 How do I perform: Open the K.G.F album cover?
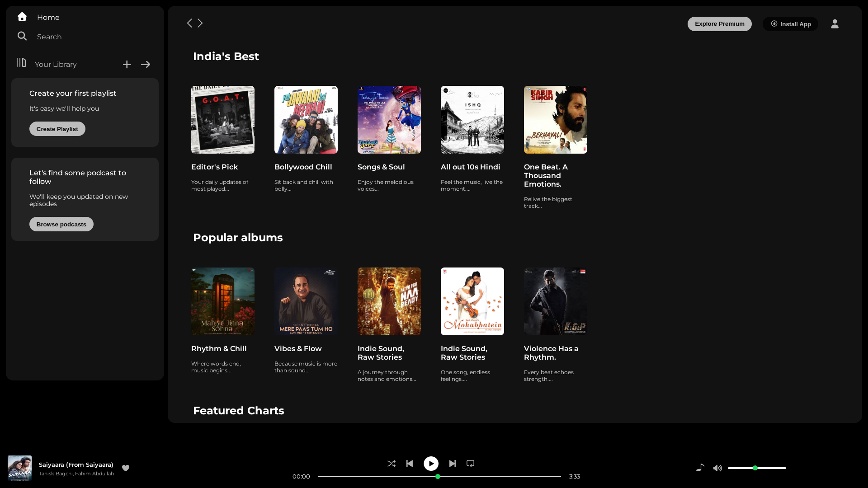(x=556, y=301)
